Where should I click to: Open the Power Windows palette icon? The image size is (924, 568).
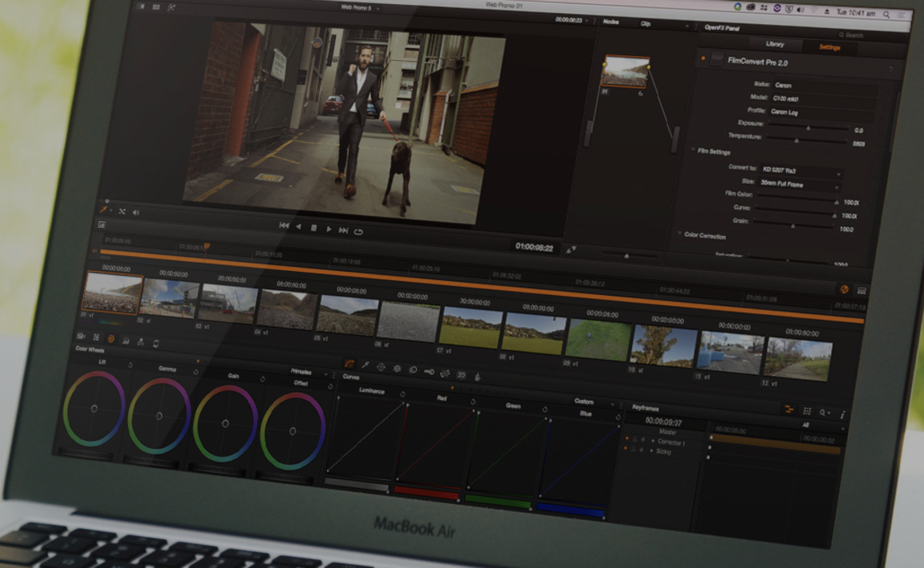pyautogui.click(x=381, y=367)
